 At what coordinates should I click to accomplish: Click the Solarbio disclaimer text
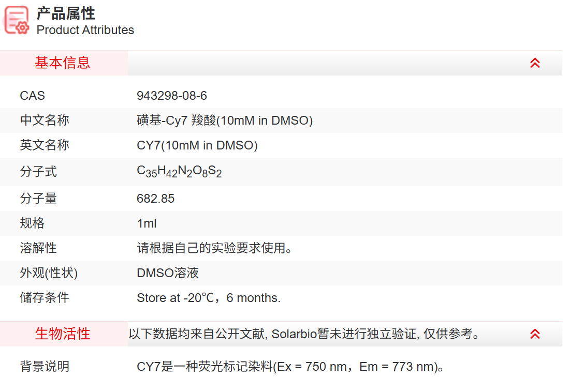click(x=304, y=334)
